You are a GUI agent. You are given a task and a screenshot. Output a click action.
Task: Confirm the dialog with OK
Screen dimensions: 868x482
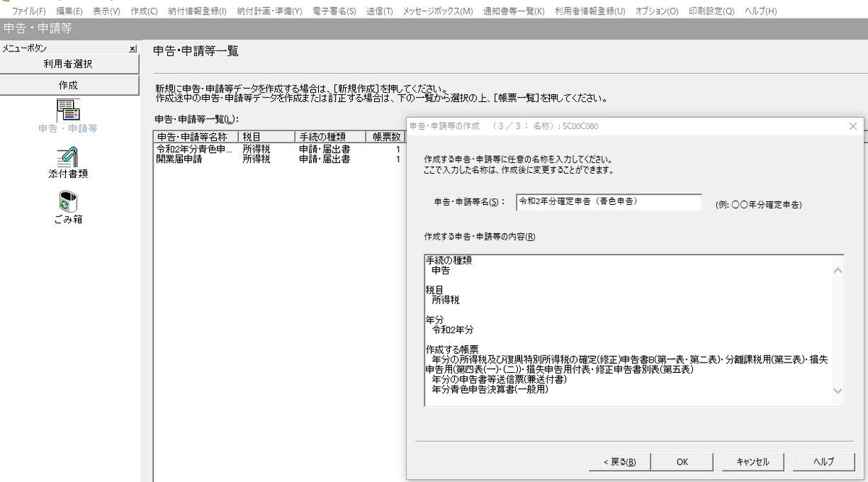click(x=681, y=461)
